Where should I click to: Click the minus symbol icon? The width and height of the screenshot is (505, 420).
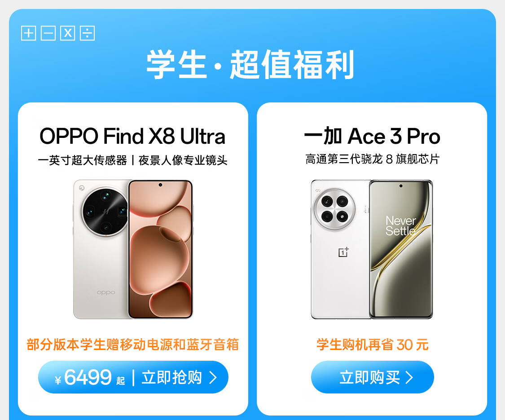pyautogui.click(x=48, y=33)
